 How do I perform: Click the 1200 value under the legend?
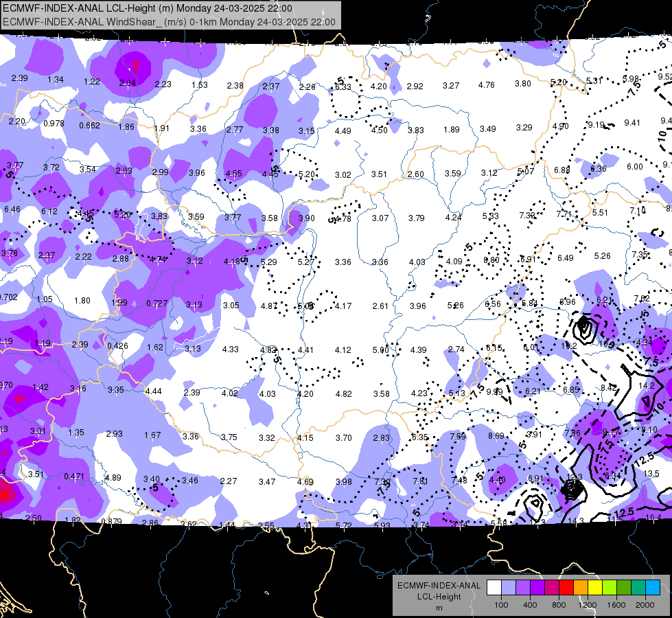point(587,605)
